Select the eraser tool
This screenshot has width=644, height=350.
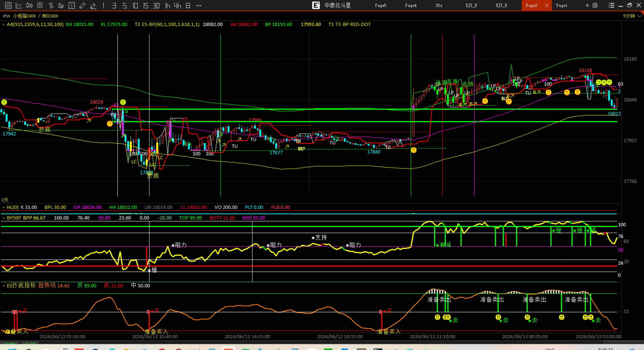click(93, 6)
